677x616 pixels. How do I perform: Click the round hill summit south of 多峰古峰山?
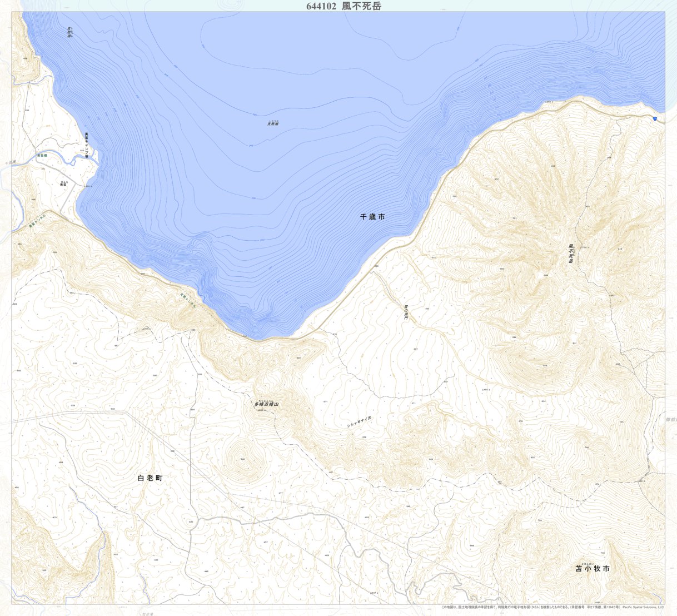click(243, 459)
